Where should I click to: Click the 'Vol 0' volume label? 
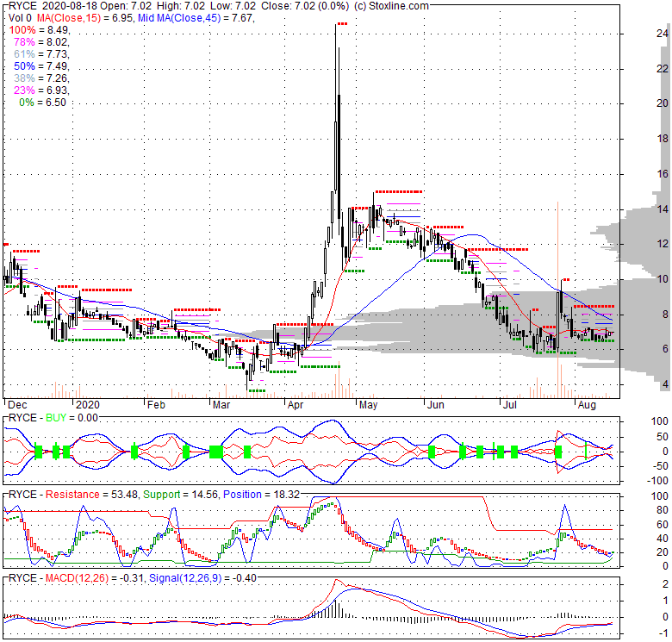[x=20, y=18]
